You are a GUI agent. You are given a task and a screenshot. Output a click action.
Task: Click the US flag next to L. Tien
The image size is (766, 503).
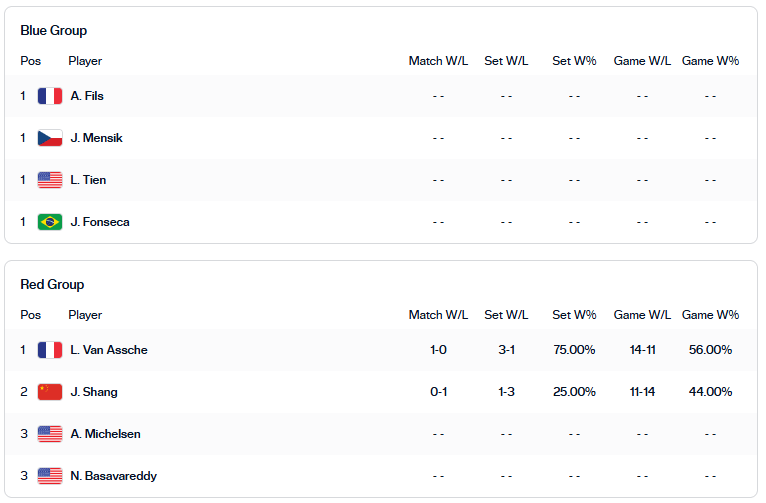point(50,180)
